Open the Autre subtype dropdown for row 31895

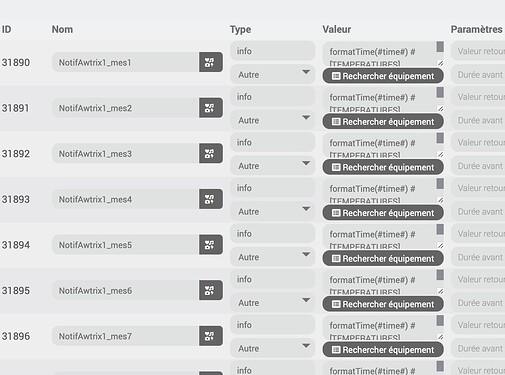272,303
